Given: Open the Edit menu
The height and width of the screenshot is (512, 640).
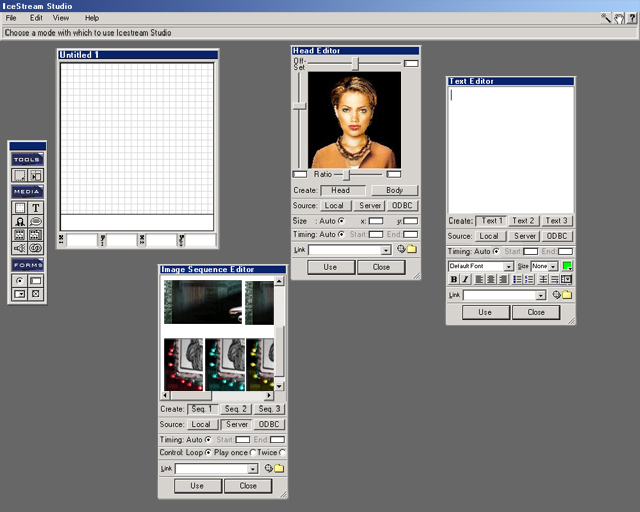Looking at the screenshot, I should [x=36, y=18].
